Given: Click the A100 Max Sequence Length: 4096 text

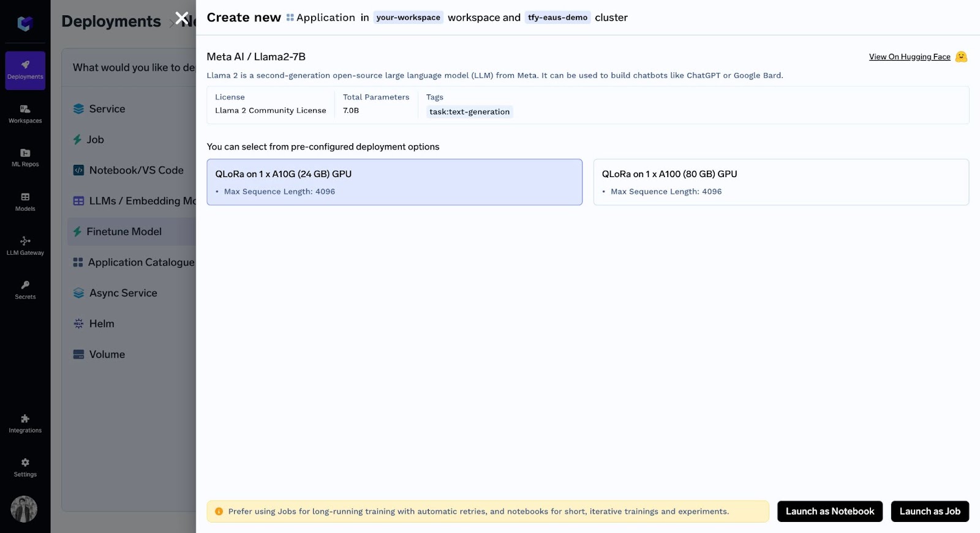Looking at the screenshot, I should [666, 192].
